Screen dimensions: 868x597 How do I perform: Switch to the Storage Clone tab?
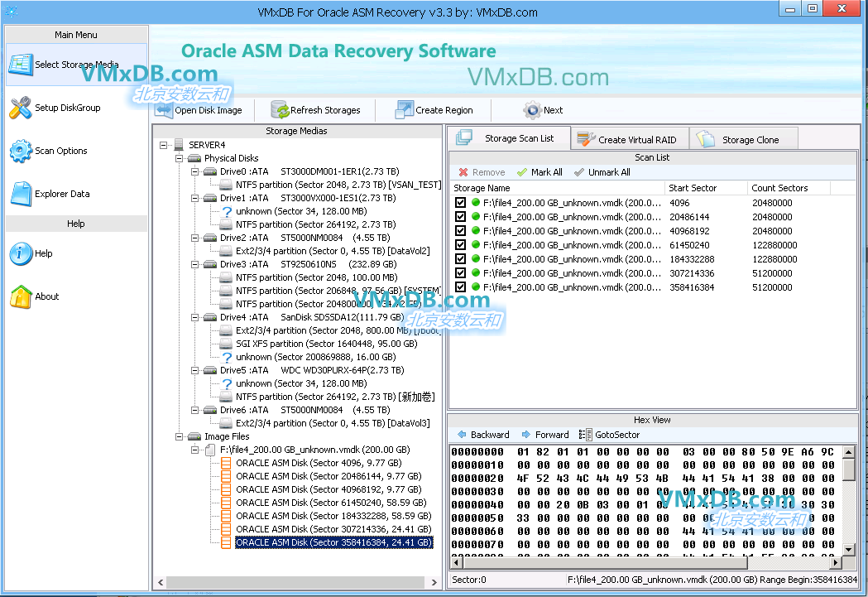pos(743,140)
